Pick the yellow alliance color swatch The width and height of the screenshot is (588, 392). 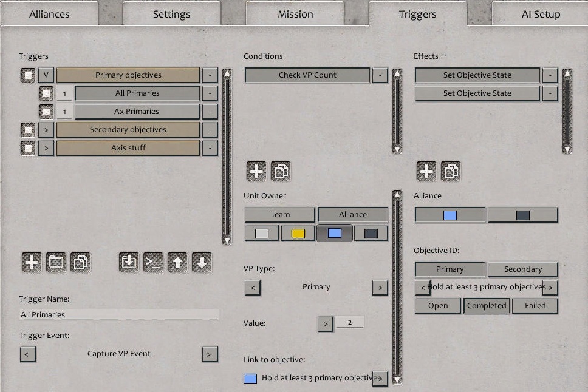[297, 232]
